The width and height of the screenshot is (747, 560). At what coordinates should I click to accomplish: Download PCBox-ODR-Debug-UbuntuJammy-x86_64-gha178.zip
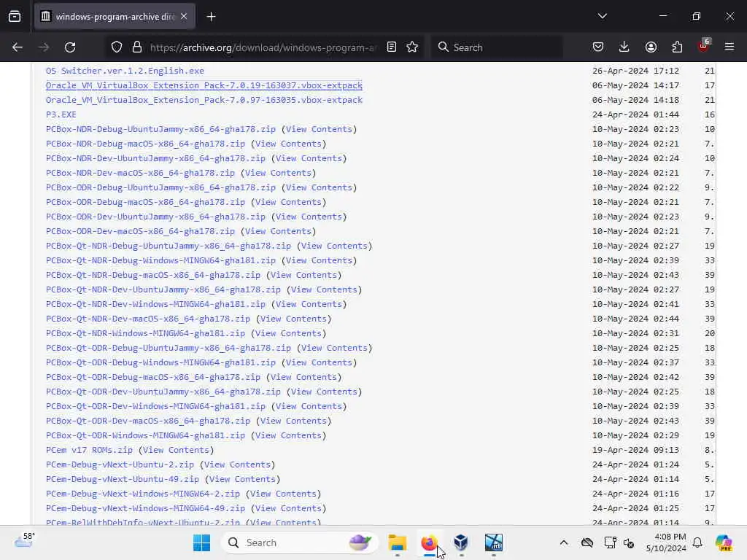point(160,187)
